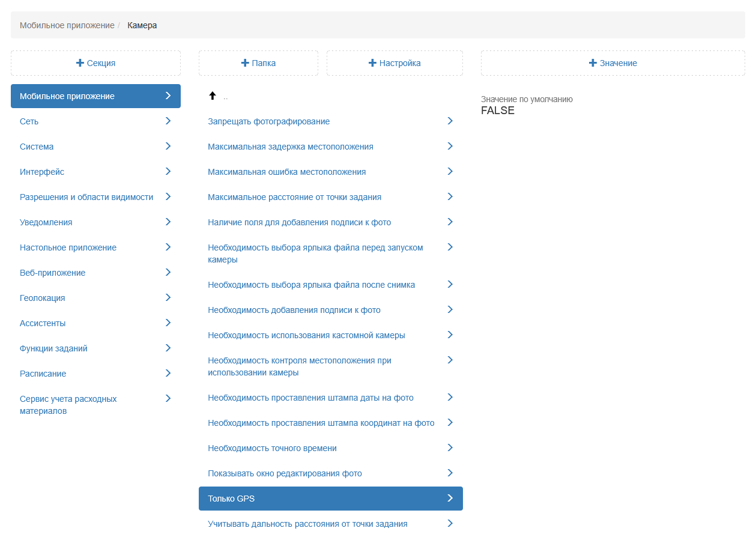Click the plus icon on Секция button

click(x=80, y=63)
